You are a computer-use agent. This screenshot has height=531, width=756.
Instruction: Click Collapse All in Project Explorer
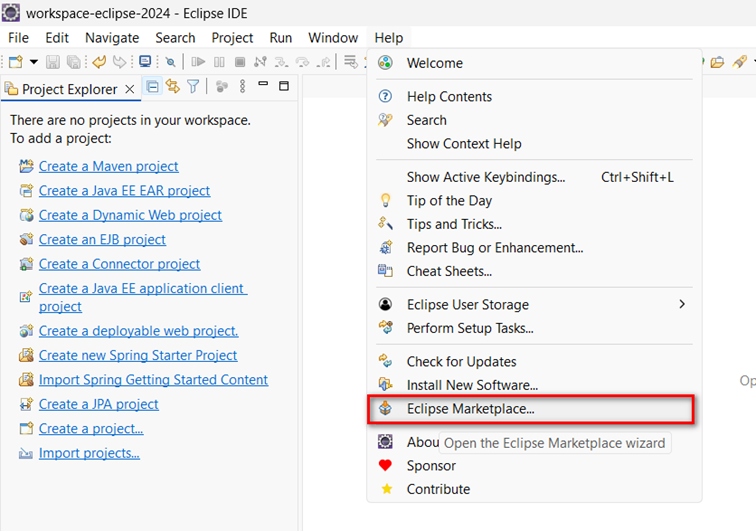pyautogui.click(x=153, y=87)
